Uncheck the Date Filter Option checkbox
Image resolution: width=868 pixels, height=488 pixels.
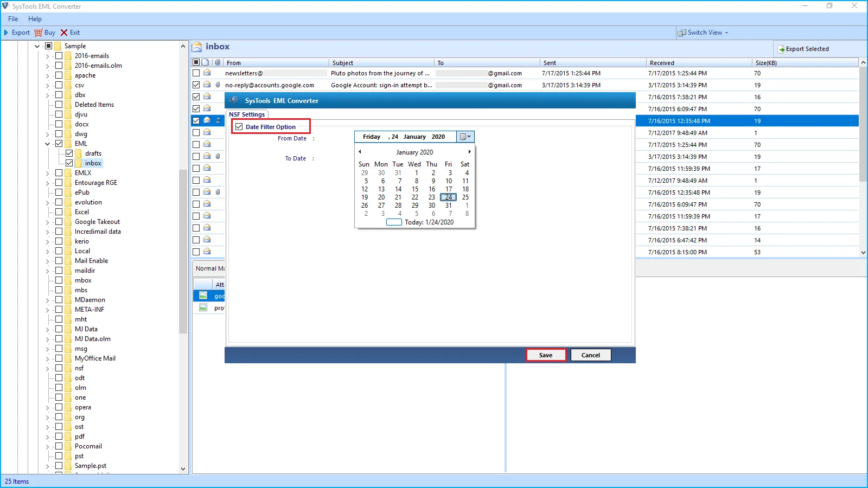pos(239,127)
